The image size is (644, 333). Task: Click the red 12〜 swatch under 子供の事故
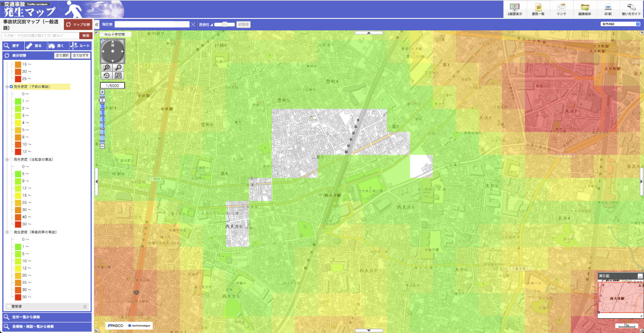(18, 152)
